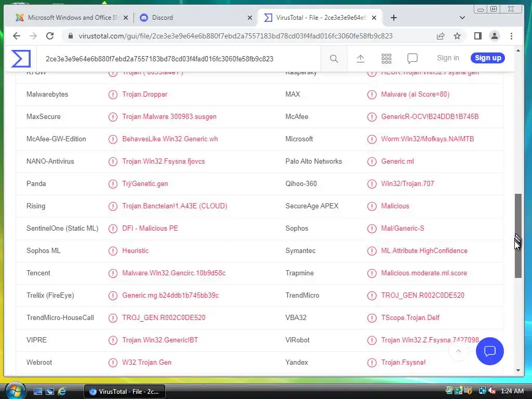
Task: Click the page vertical scrollbar thumb
Action: [518, 236]
